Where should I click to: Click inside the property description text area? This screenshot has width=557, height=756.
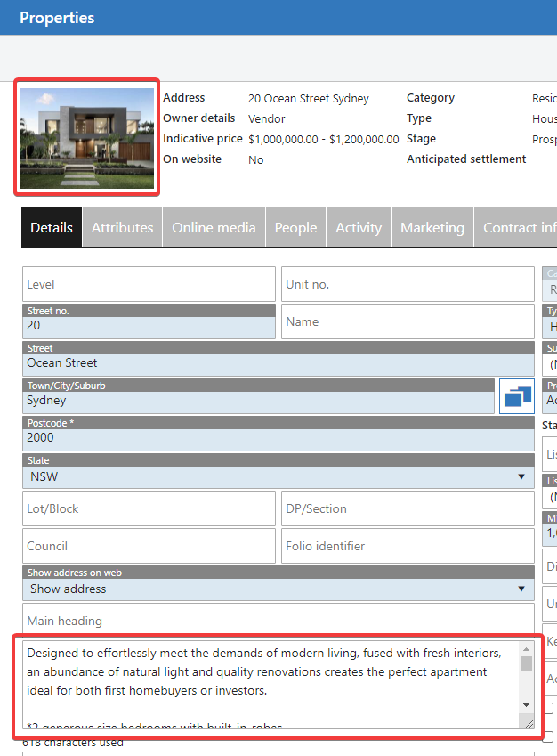(x=267, y=681)
